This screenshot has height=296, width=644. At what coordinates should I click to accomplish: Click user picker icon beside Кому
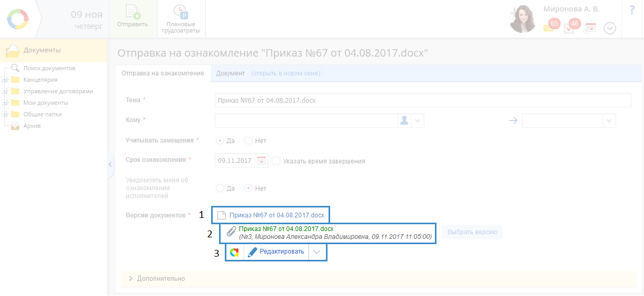[405, 120]
